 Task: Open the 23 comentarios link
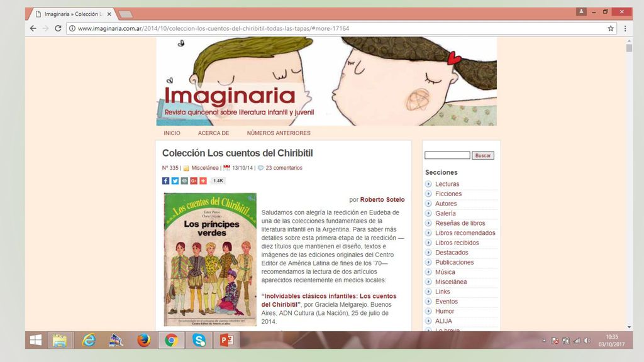(284, 168)
